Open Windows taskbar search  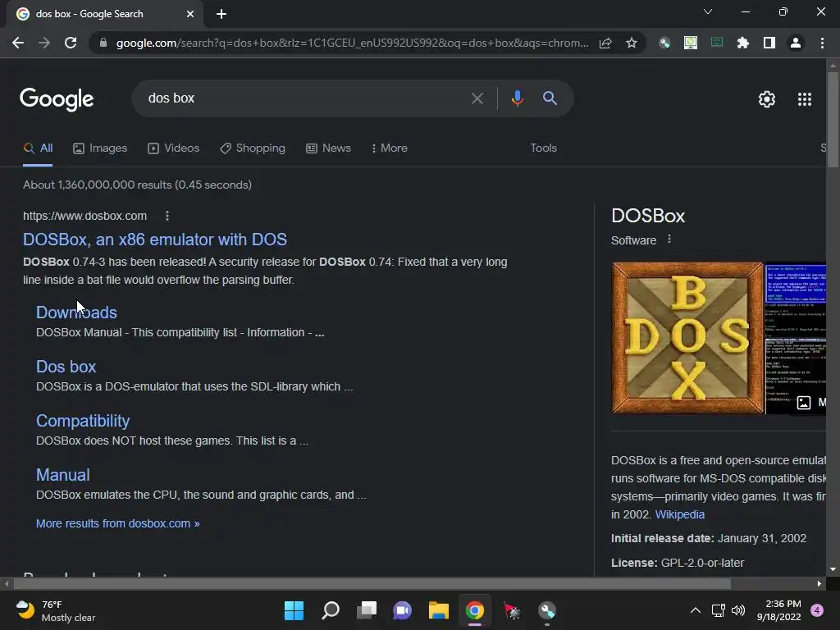[330, 610]
